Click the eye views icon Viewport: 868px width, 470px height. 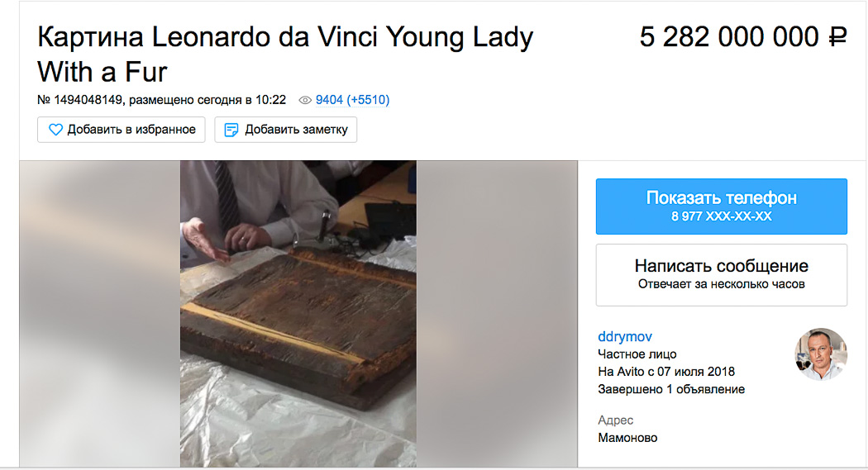[x=305, y=100]
